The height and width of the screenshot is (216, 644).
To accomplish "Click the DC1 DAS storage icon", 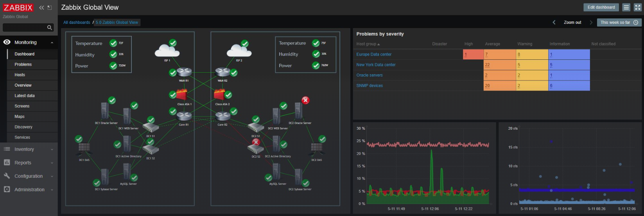I will click(x=84, y=149).
